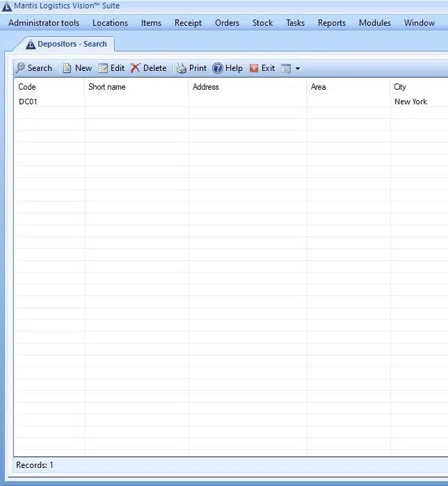
Task: Open Help via the question mark icon
Action: pos(218,68)
